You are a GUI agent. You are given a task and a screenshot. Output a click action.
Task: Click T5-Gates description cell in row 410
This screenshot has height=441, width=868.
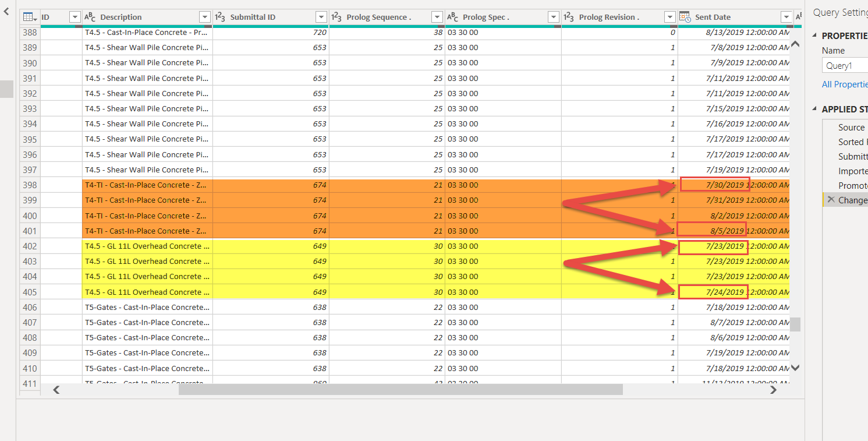point(147,368)
